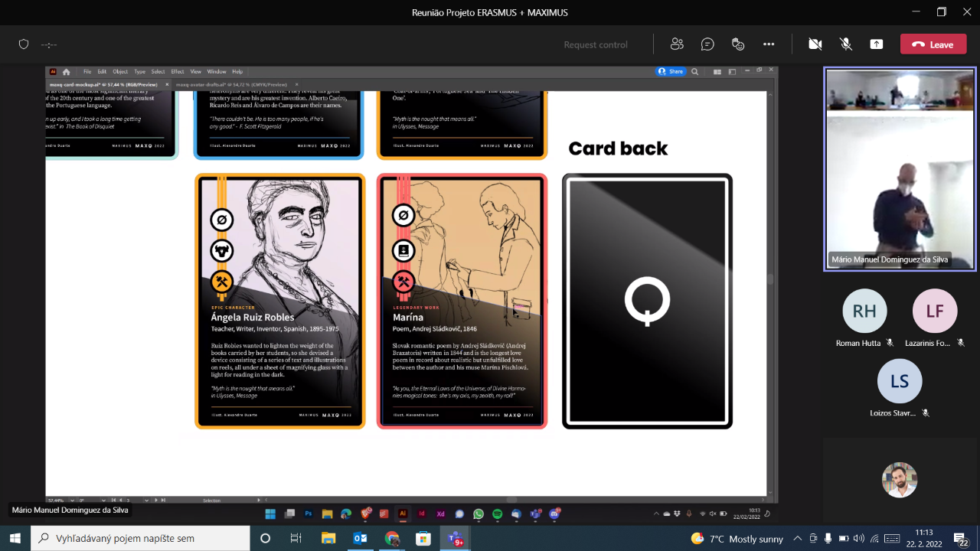Click the Share content tray icon
Image resolution: width=980 pixels, height=551 pixels.
point(877,44)
